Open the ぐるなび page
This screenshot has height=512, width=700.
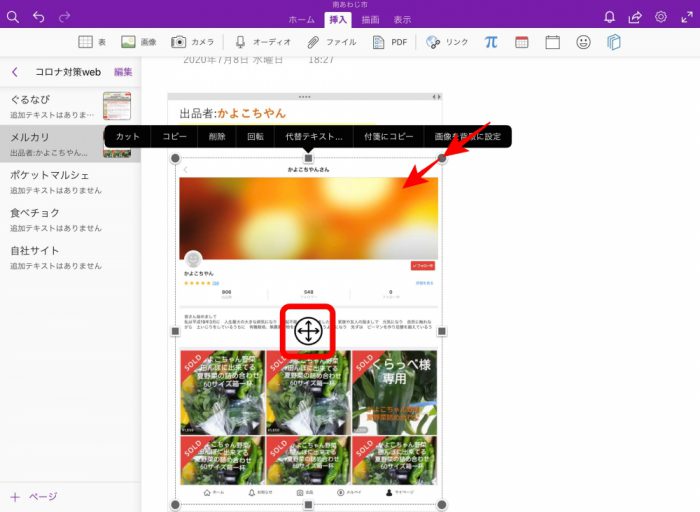coord(70,106)
